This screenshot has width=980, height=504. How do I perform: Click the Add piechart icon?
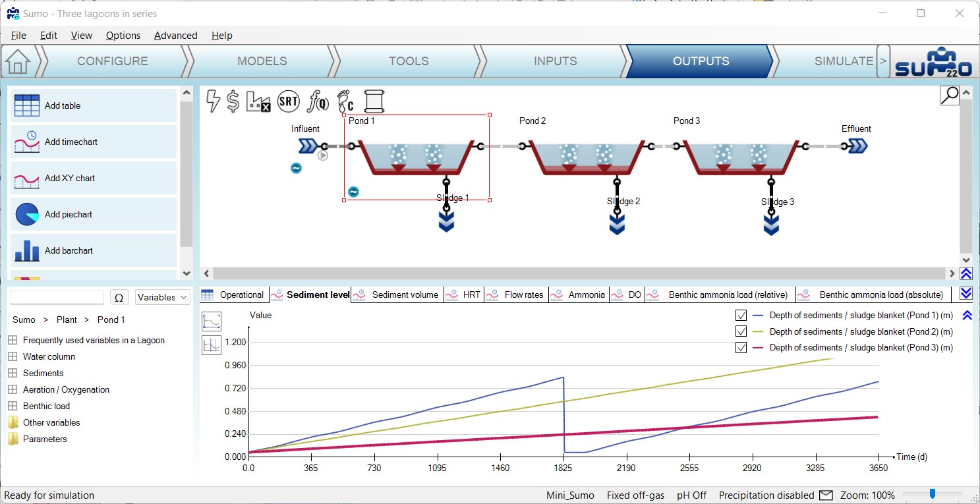tap(27, 214)
